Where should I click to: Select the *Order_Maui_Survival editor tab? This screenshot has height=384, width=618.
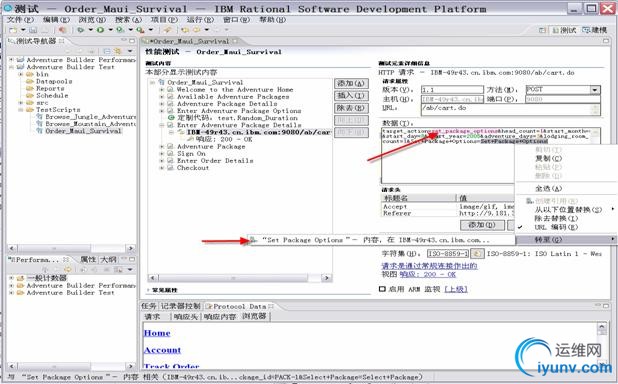point(191,41)
